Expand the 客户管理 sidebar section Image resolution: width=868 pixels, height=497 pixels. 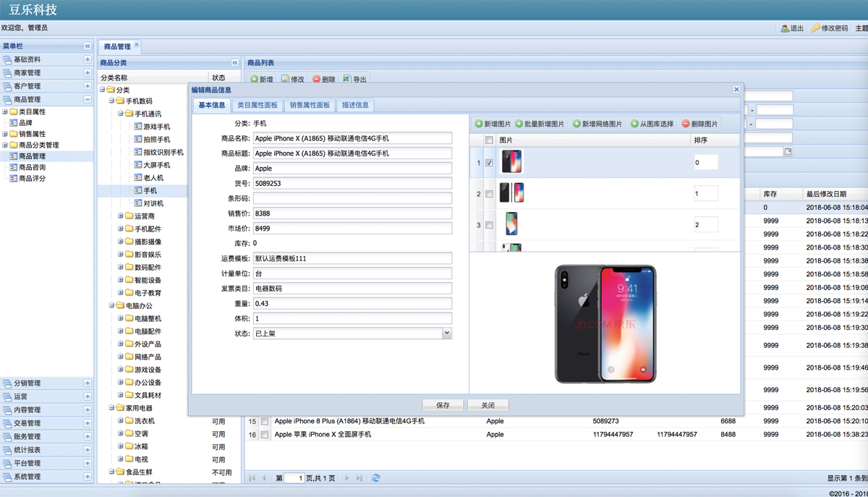click(x=88, y=86)
